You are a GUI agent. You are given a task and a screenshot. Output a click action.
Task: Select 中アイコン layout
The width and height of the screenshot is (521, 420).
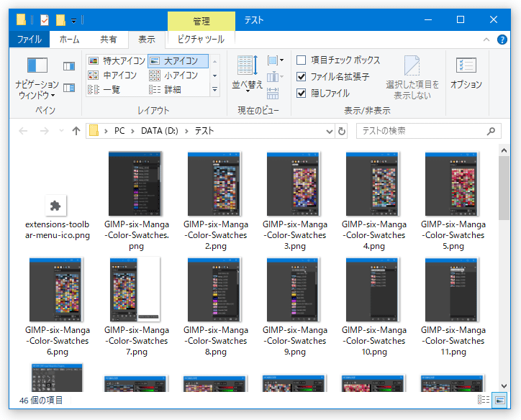pyautogui.click(x=113, y=76)
